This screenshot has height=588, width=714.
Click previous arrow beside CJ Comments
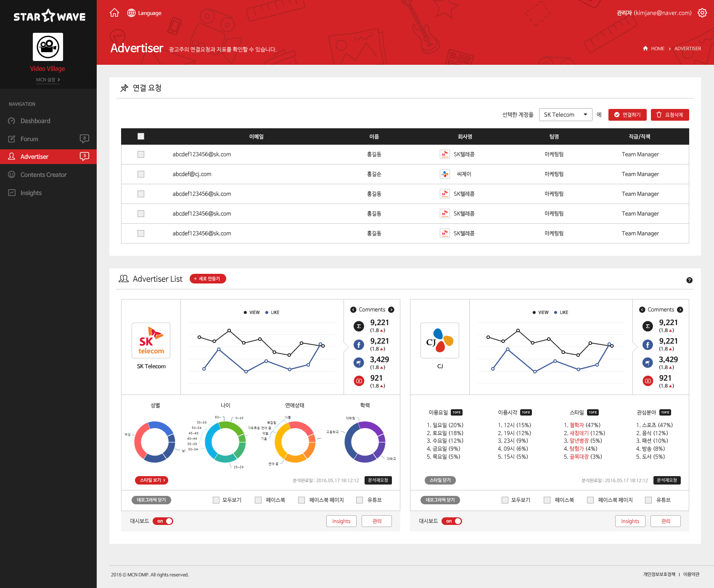[642, 310]
